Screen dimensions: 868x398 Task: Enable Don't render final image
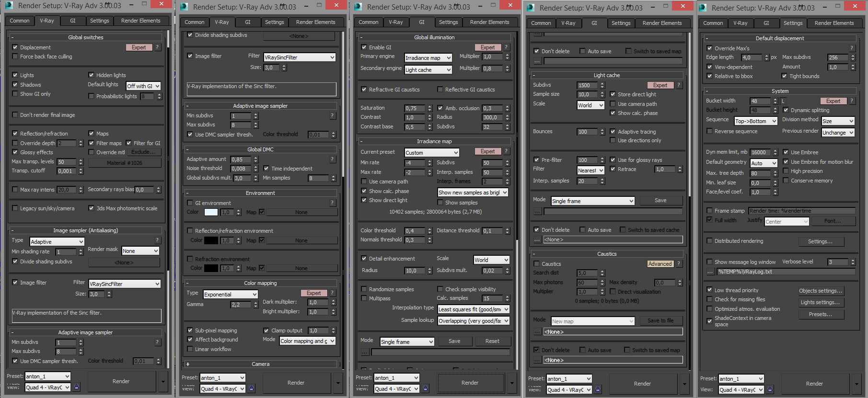[x=15, y=115]
